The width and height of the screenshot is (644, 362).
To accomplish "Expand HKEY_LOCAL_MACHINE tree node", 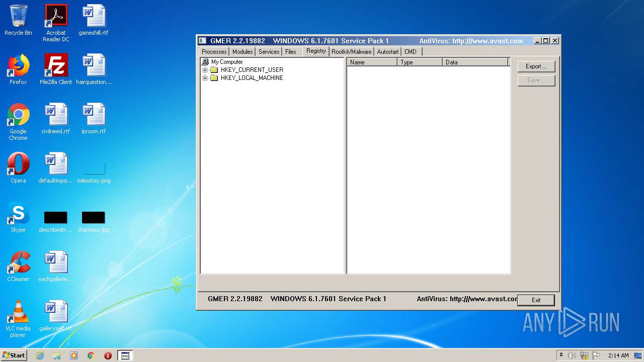I will [205, 78].
